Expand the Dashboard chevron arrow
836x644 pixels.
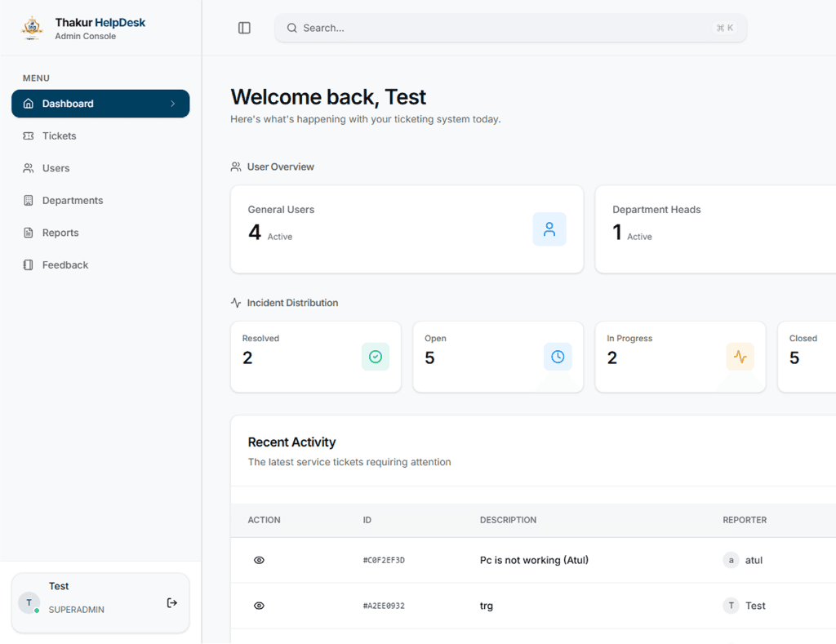[x=173, y=104]
